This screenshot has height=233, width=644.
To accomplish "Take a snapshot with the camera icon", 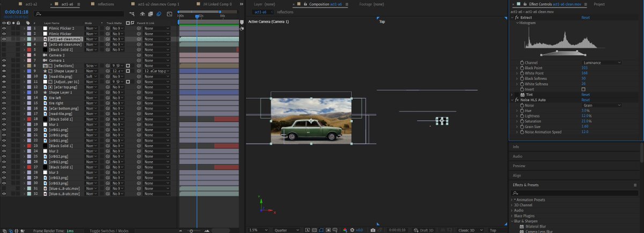I will (x=373, y=230).
